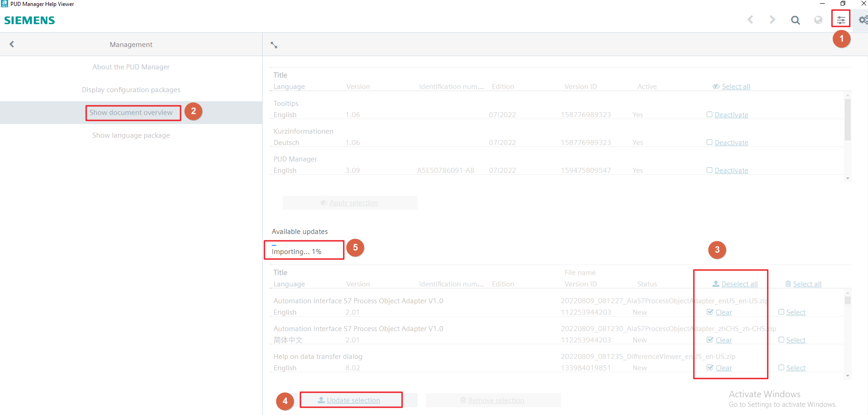Click Select all in the Available updates header
This screenshot has width=868, height=415.
pos(807,284)
